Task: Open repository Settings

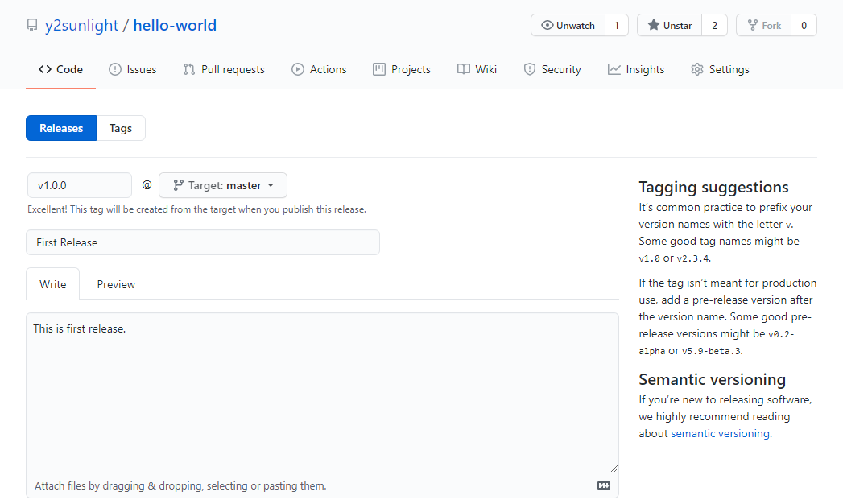Action: [720, 69]
